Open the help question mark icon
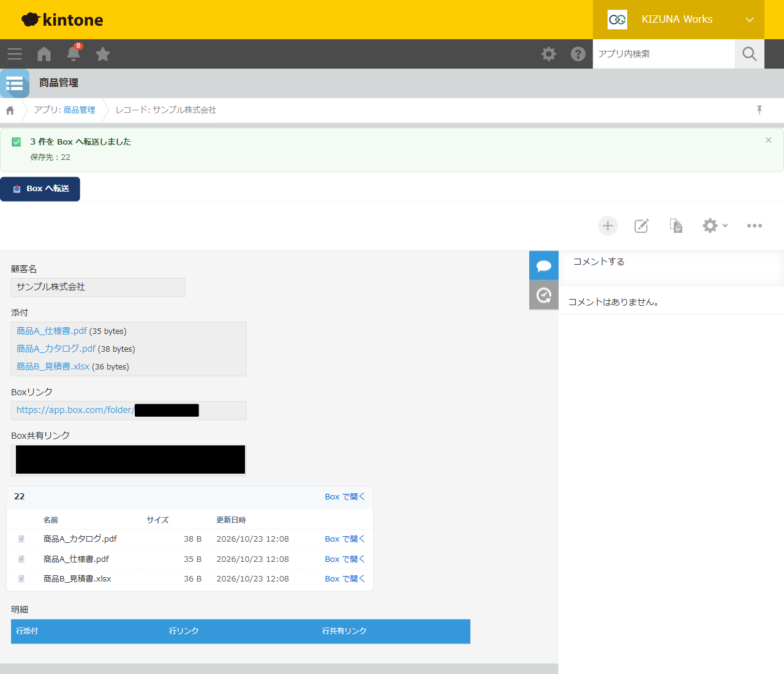 (x=578, y=54)
